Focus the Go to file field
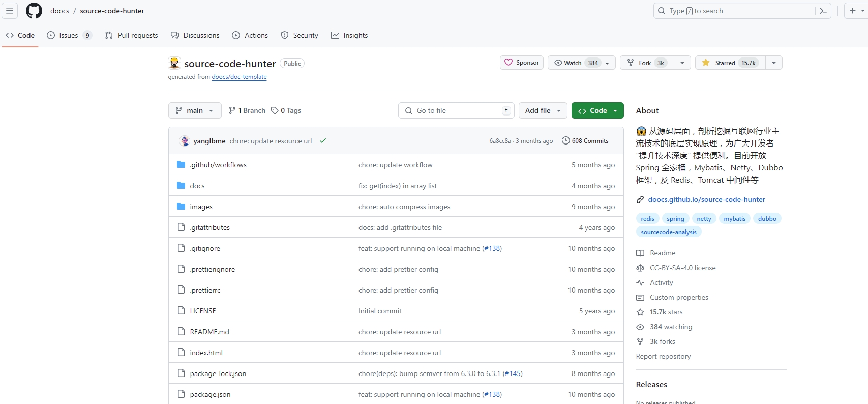 pyautogui.click(x=456, y=110)
